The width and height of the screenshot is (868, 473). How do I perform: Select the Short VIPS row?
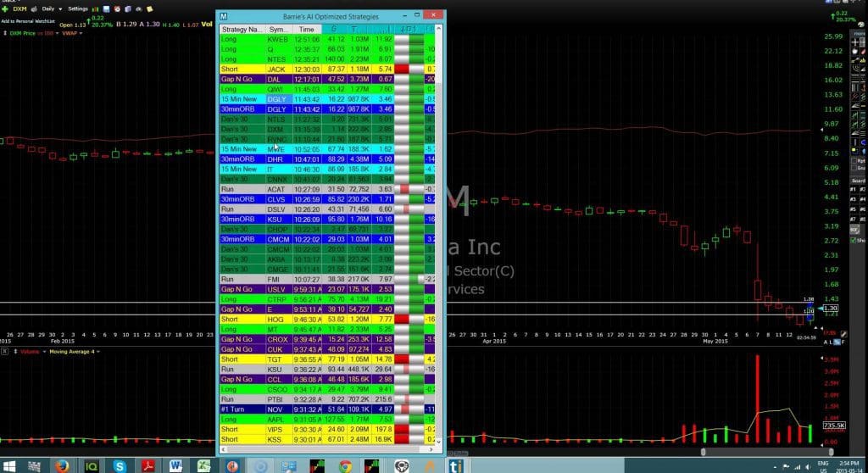click(327, 429)
